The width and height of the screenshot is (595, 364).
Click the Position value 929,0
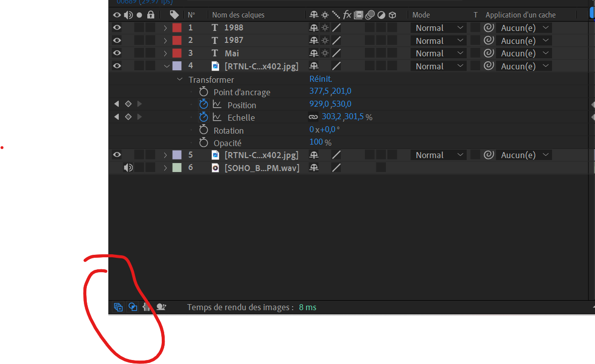pos(319,104)
